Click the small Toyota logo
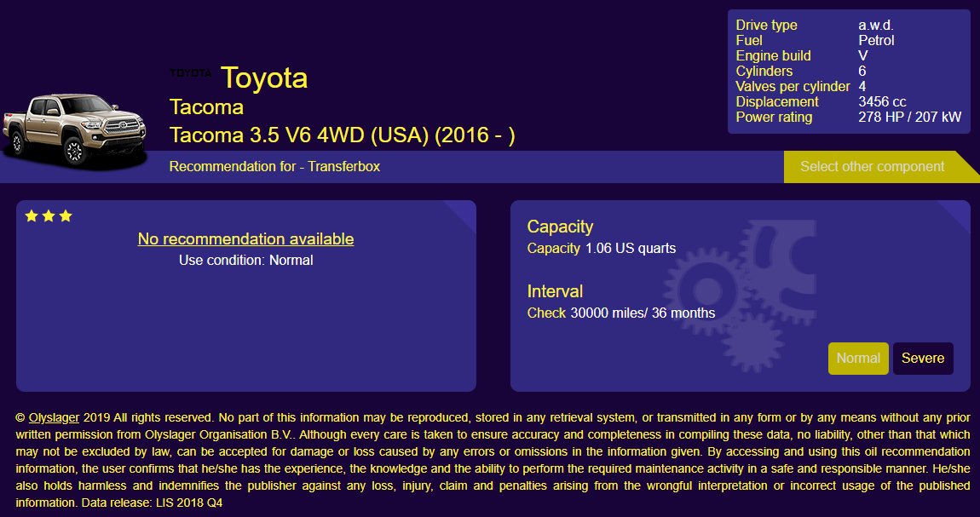This screenshot has width=980, height=517. (191, 73)
